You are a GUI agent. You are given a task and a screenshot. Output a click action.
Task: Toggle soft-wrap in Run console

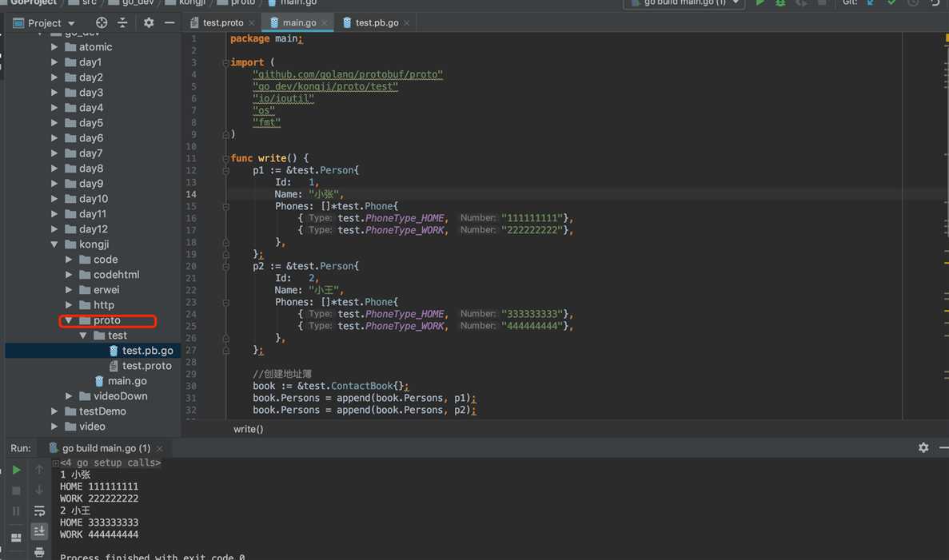(39, 511)
